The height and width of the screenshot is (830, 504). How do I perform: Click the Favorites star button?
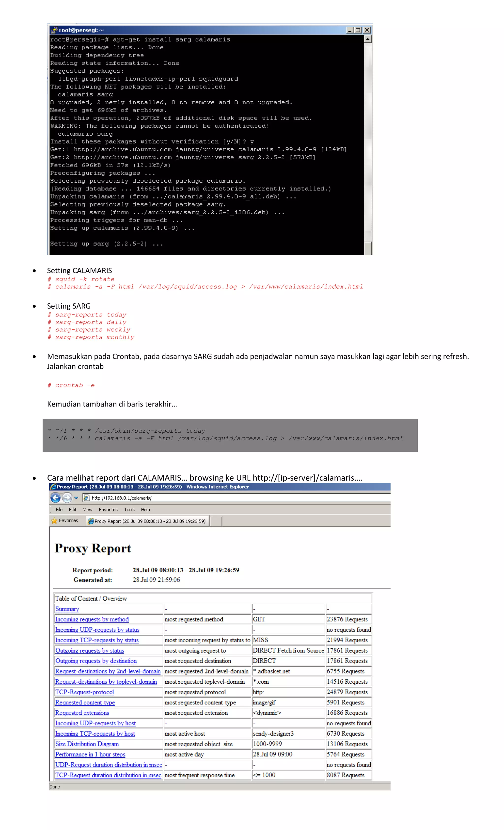(64, 520)
